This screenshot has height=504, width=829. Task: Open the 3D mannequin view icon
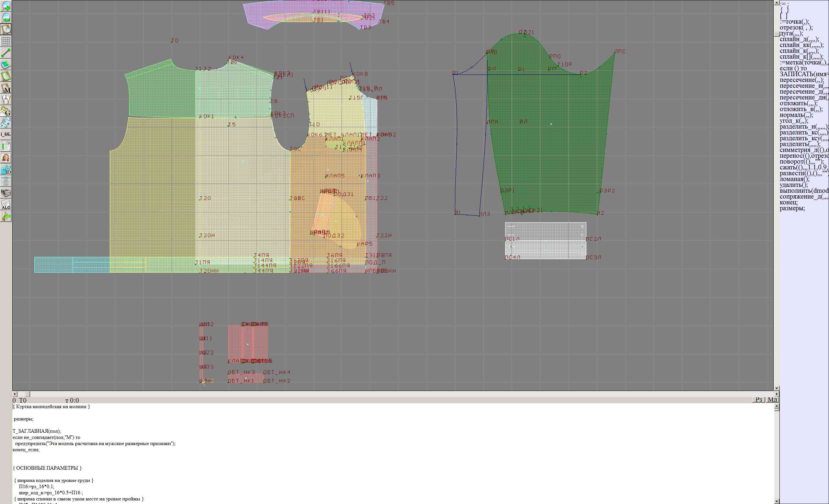pos(6,169)
